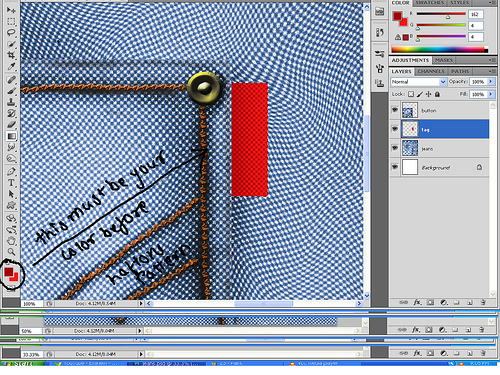Select the 3D Rotate tool
The width and height of the screenshot is (500, 375).
(11, 218)
